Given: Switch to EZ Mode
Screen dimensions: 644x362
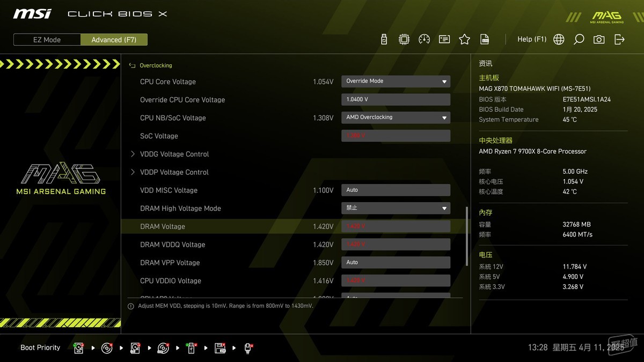Looking at the screenshot, I should pyautogui.click(x=47, y=40).
